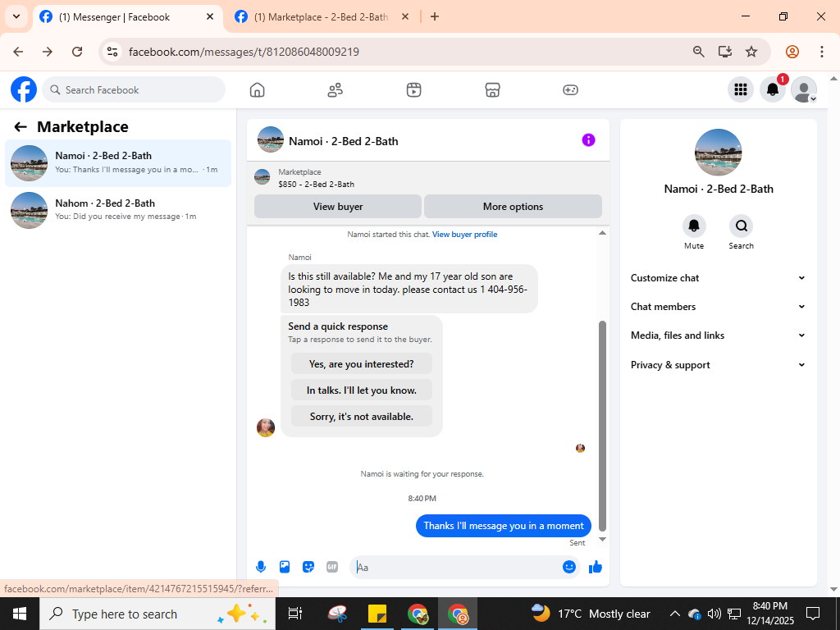Open the purple conversation information icon

[x=588, y=140]
